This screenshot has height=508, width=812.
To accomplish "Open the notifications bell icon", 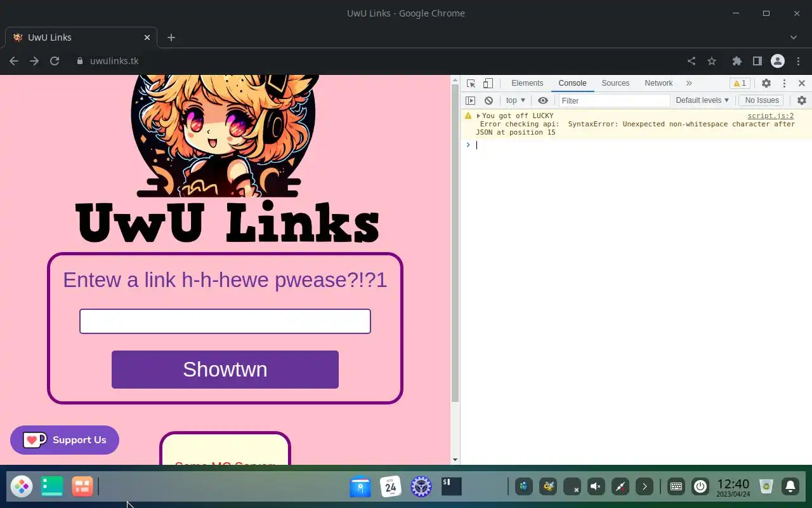I will click(x=790, y=487).
